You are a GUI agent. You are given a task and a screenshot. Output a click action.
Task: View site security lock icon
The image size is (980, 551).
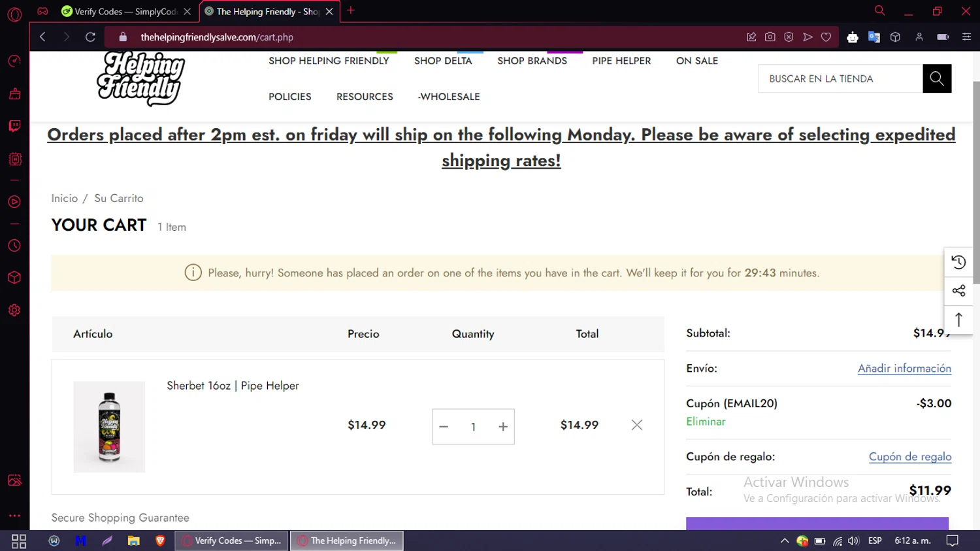123,37
